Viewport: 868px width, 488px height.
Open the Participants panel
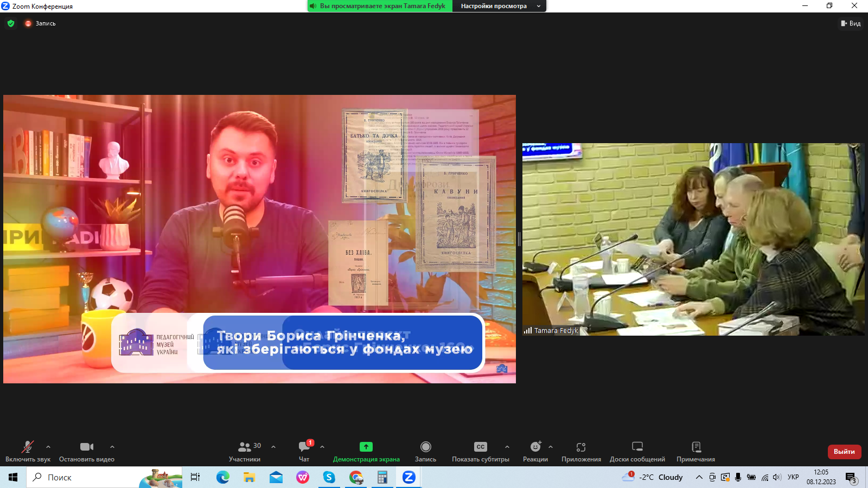pos(245,451)
